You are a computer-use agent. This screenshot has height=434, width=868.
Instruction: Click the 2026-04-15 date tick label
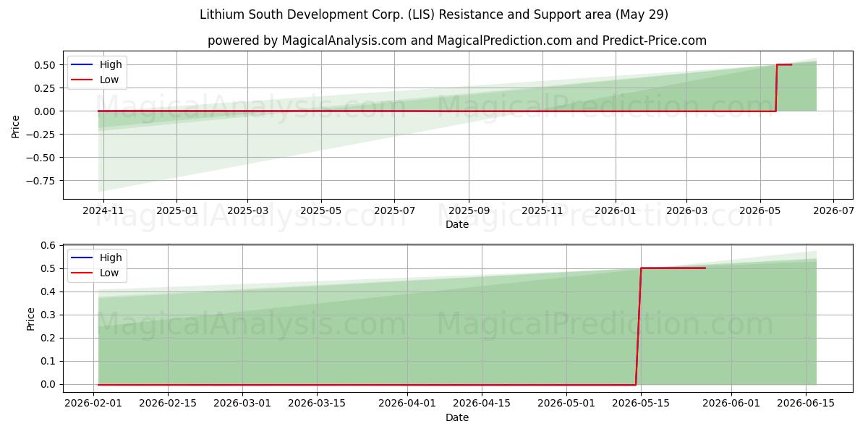tap(482, 404)
